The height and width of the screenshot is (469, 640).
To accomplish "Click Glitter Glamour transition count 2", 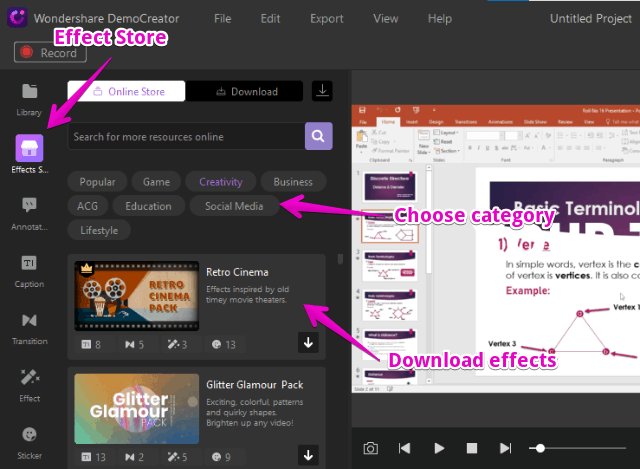I will (x=135, y=457).
